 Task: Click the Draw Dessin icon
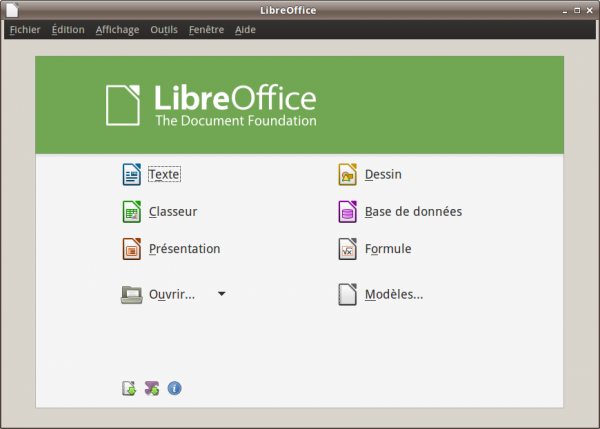(347, 174)
